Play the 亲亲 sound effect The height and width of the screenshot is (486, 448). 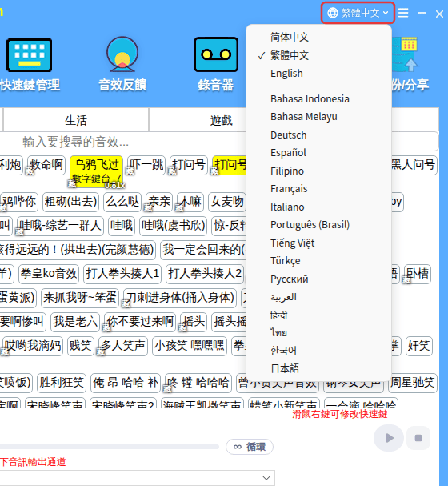[159, 202]
